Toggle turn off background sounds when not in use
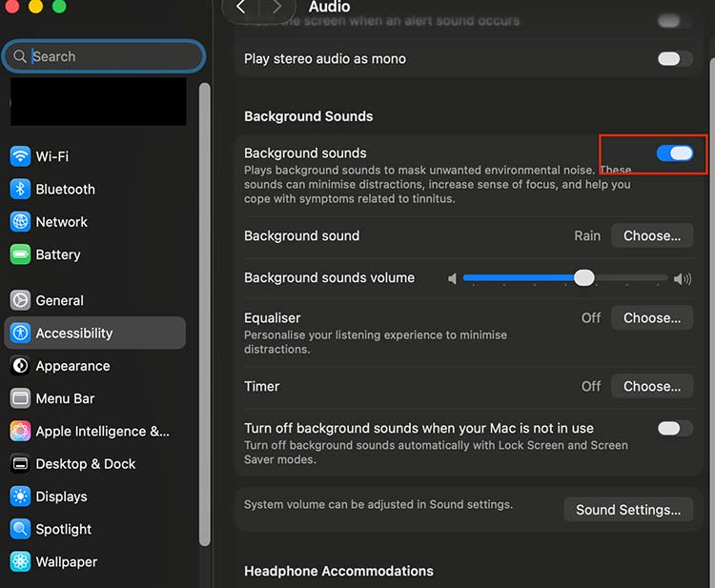Image resolution: width=715 pixels, height=588 pixels. click(675, 428)
